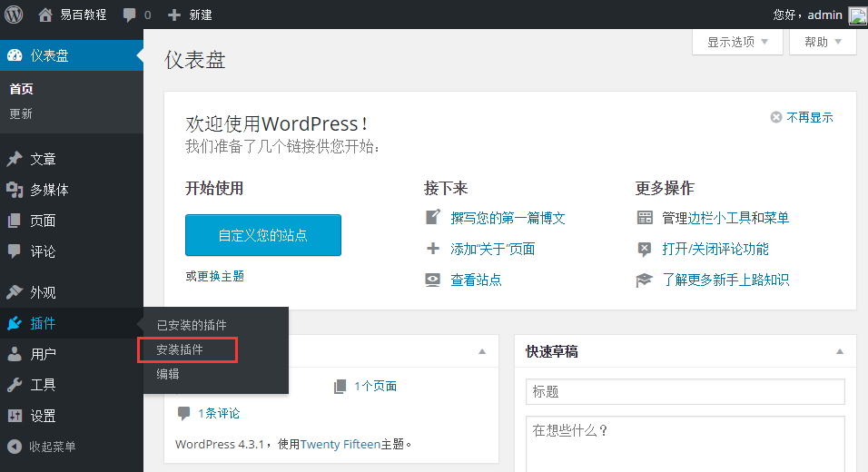The height and width of the screenshot is (472, 868).
Task: Open the 撰写您的第一篇博文 link
Action: pyautogui.click(x=508, y=218)
